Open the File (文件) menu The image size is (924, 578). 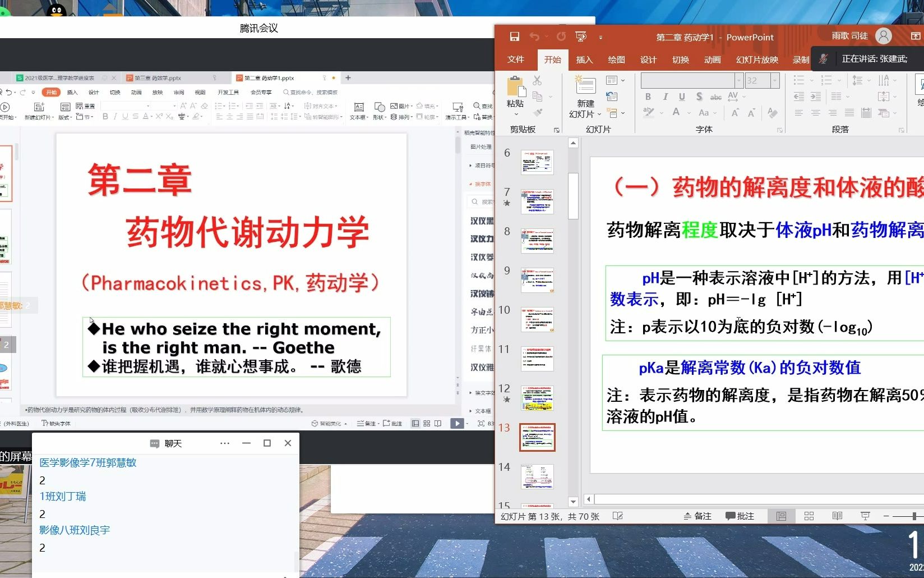[516, 59]
